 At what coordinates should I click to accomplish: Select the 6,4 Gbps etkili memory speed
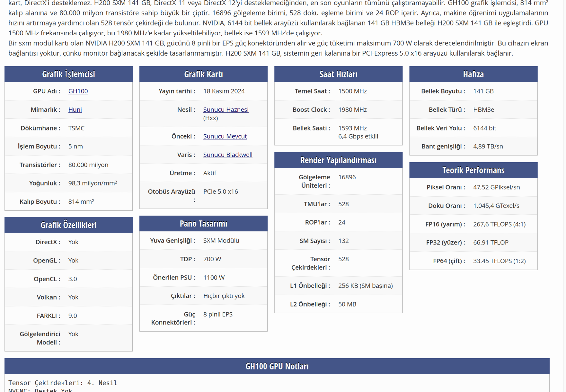point(358,137)
